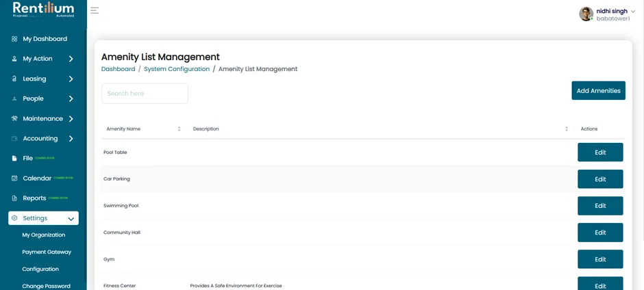Select the Fitness Center row text
This screenshot has width=644, height=290.
click(119, 285)
